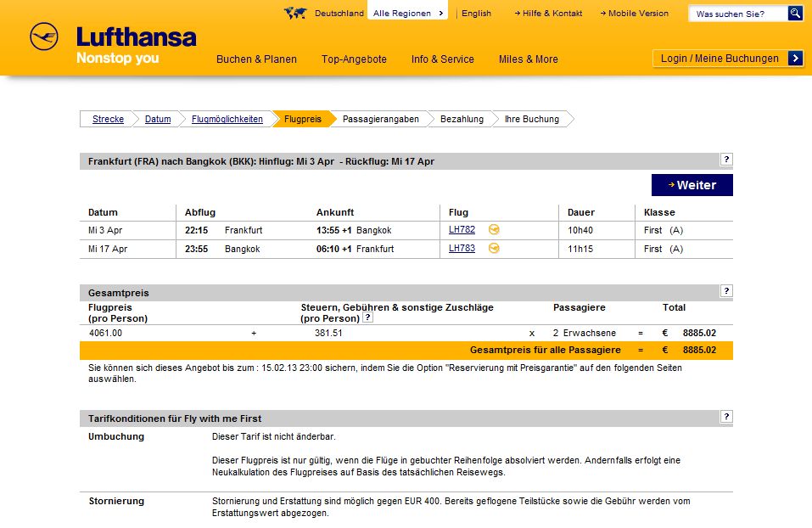Click the arrow icon on Login button
The height and width of the screenshot is (528, 812).
(x=795, y=58)
